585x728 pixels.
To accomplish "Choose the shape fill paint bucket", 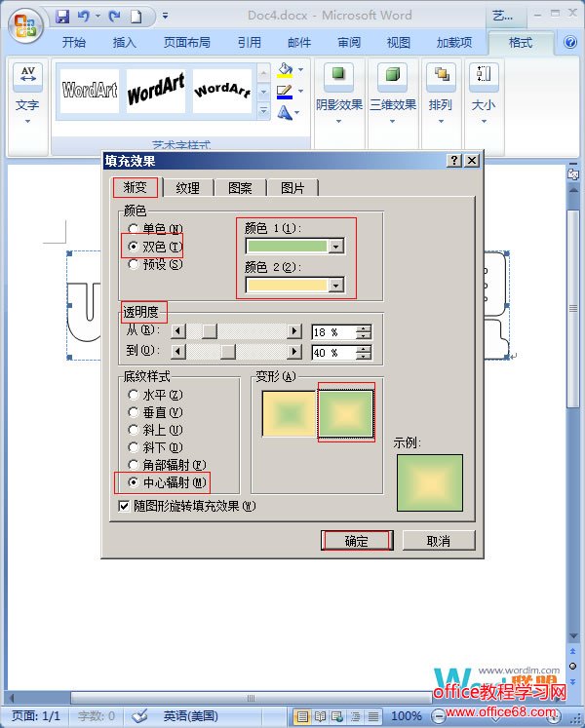I will coord(285,70).
